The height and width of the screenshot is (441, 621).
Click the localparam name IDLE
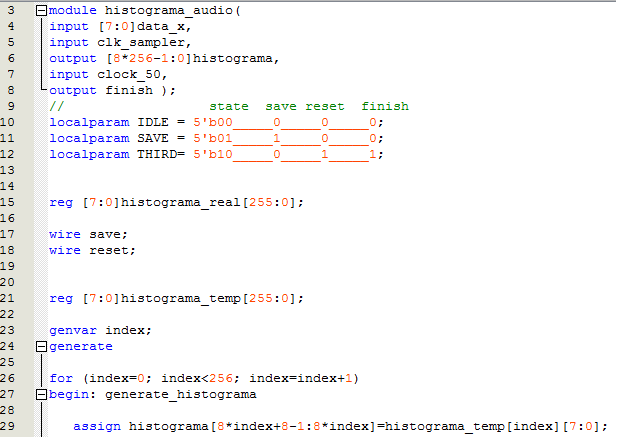pyautogui.click(x=153, y=122)
